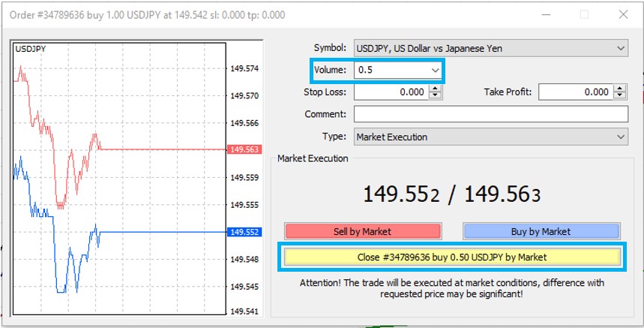Click the blue 149.552 bid price label
Viewport: 644px width, 328px height.
pos(245,232)
